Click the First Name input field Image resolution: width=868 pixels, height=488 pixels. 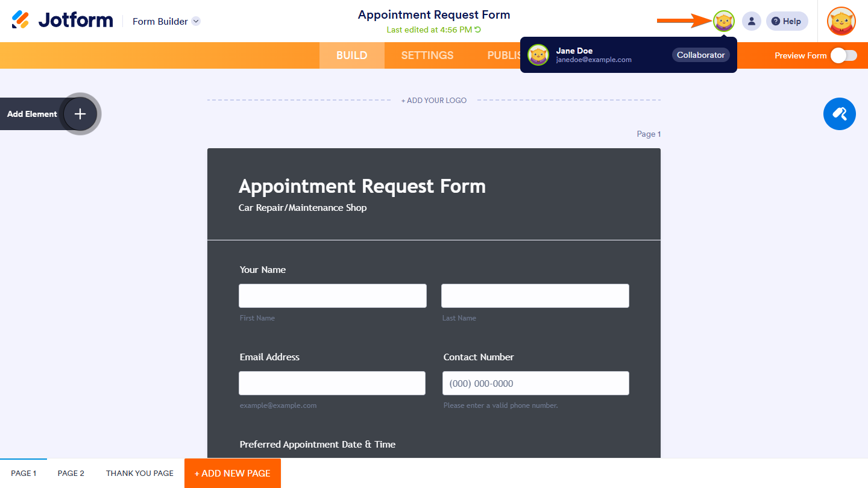(332, 296)
